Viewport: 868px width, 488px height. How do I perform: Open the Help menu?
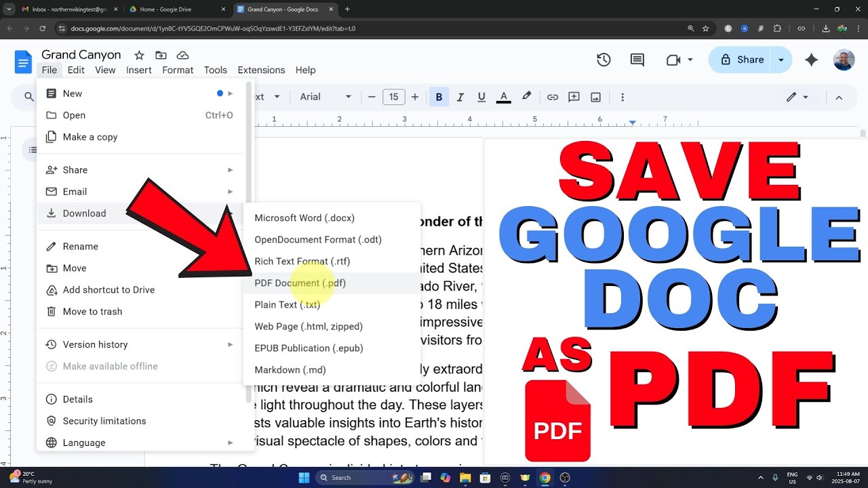(x=306, y=70)
